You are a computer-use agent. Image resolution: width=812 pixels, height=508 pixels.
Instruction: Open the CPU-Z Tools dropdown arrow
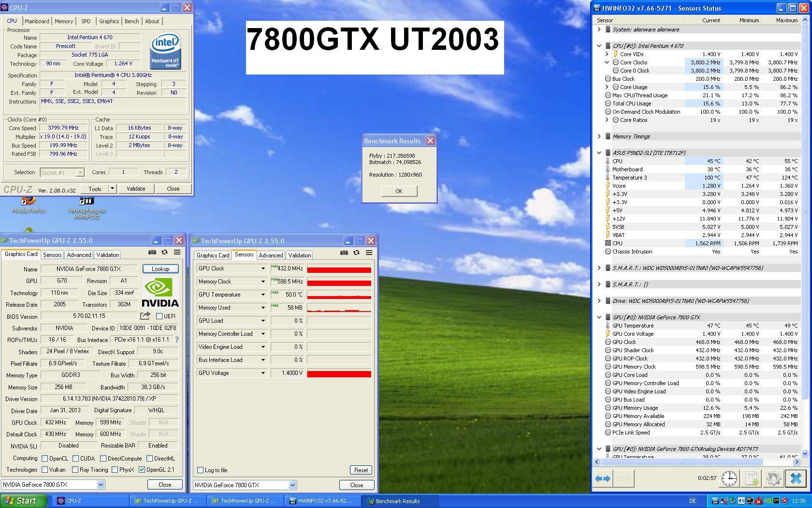112,189
